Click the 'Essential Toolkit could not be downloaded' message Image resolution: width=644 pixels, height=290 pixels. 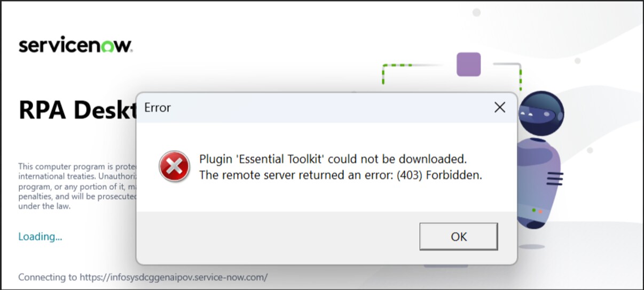click(x=333, y=159)
